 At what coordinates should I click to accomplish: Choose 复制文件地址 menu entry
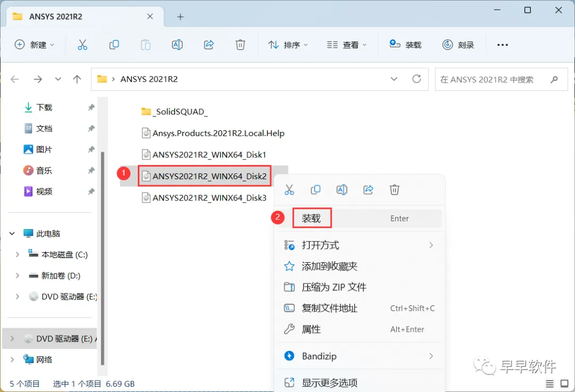pyautogui.click(x=359, y=308)
